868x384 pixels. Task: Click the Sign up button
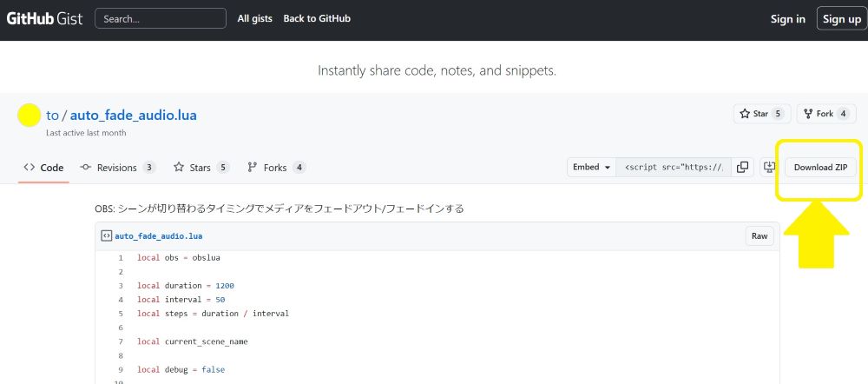841,19
